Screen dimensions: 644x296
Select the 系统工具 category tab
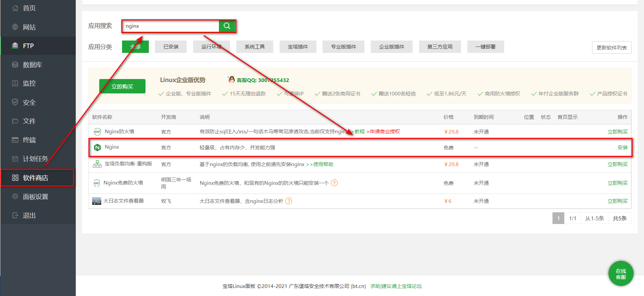click(x=255, y=47)
